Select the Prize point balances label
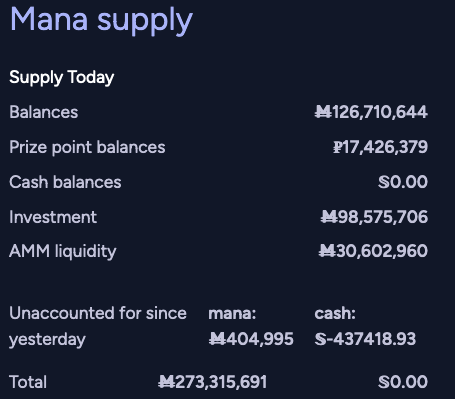The width and height of the screenshot is (455, 399). pos(87,147)
